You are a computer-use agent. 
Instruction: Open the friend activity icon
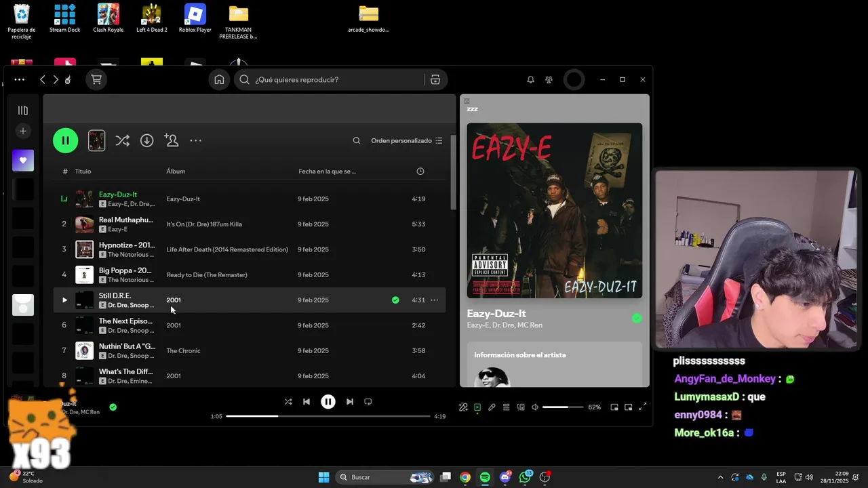coord(549,79)
